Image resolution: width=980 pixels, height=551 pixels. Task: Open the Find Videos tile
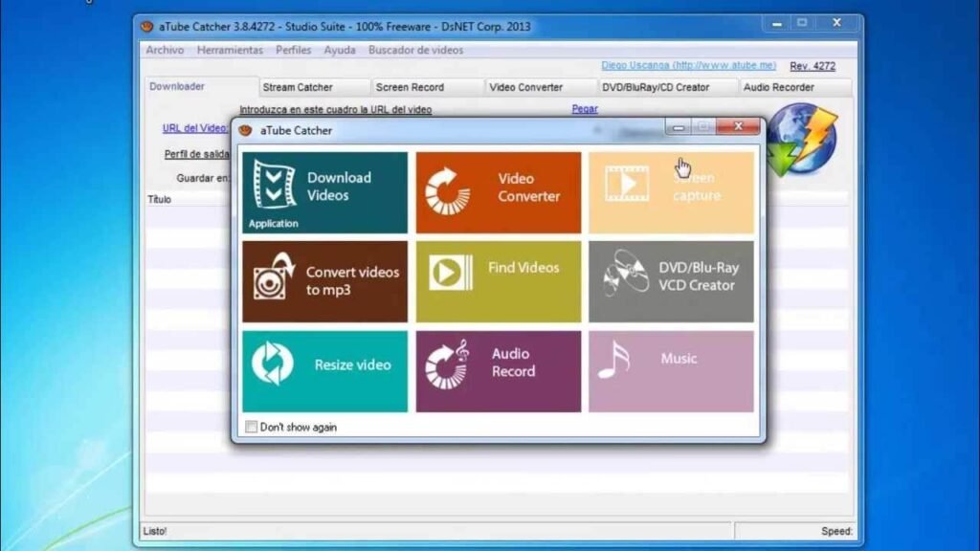pos(498,282)
